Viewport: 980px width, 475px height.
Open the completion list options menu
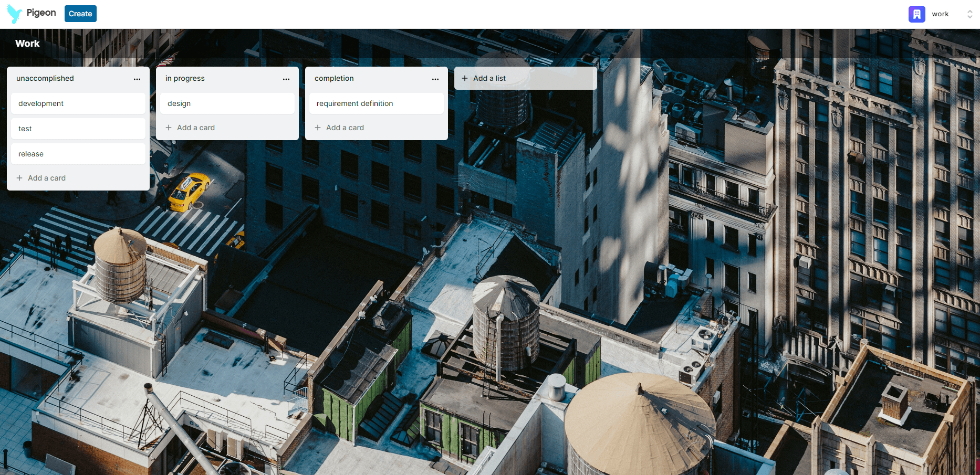435,79
